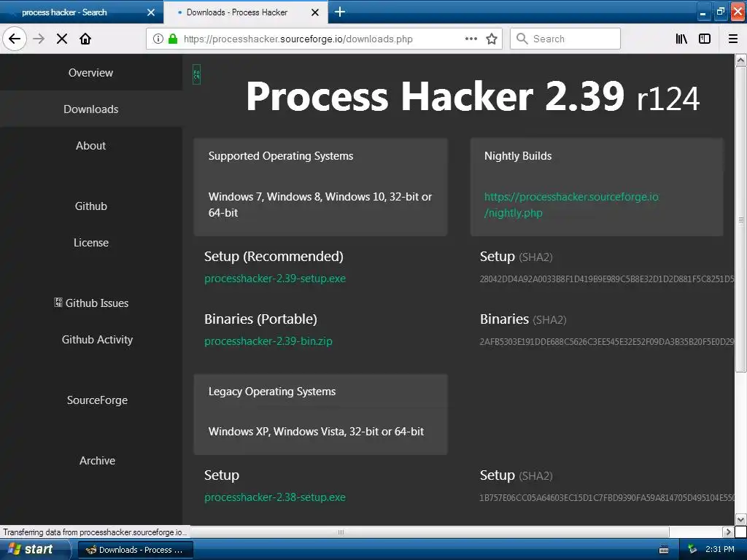This screenshot has height=560, width=747.
Task: Click the small green icon above the page title
Action: 196,74
